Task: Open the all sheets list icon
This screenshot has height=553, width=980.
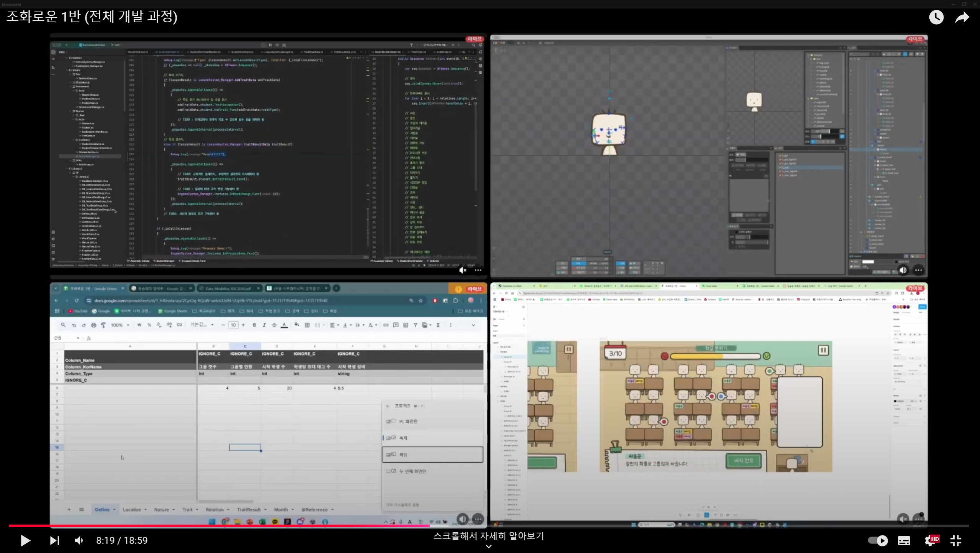Action: click(x=81, y=510)
